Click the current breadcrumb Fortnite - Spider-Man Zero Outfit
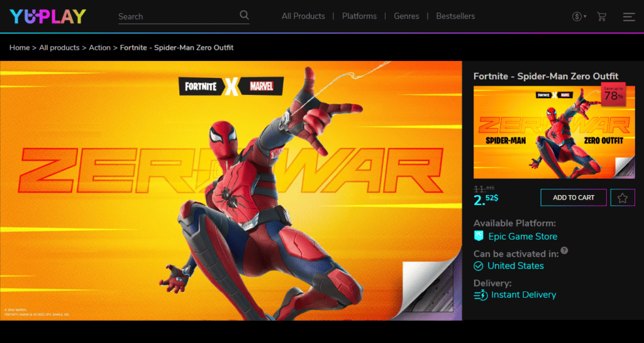Image resolution: width=644 pixels, height=343 pixels. [177, 48]
